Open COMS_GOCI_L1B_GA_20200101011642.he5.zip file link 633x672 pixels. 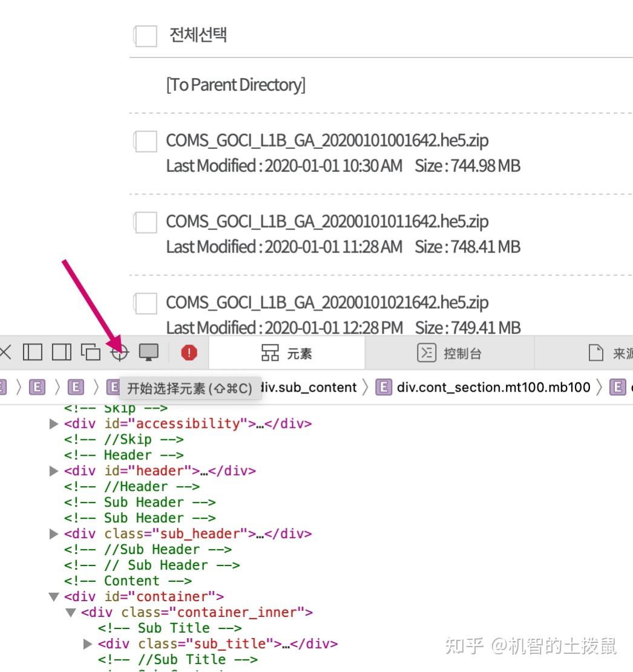point(329,222)
